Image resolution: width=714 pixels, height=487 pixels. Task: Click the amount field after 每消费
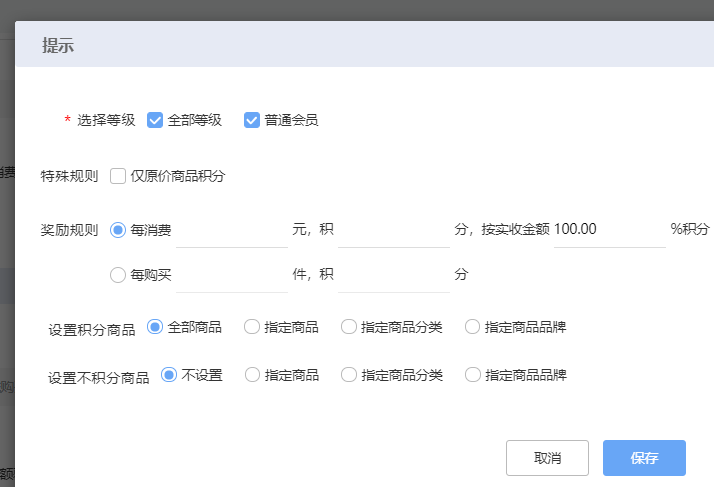coord(232,230)
